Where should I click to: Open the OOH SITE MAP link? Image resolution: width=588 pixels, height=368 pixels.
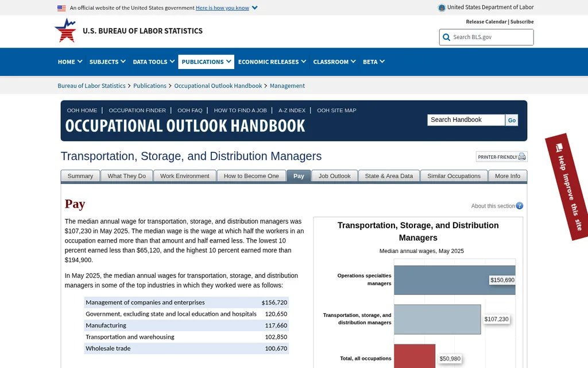[336, 110]
